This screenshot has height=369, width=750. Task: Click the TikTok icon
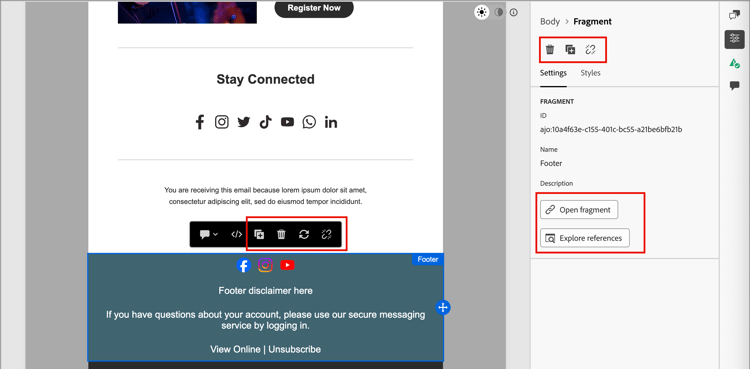click(265, 122)
